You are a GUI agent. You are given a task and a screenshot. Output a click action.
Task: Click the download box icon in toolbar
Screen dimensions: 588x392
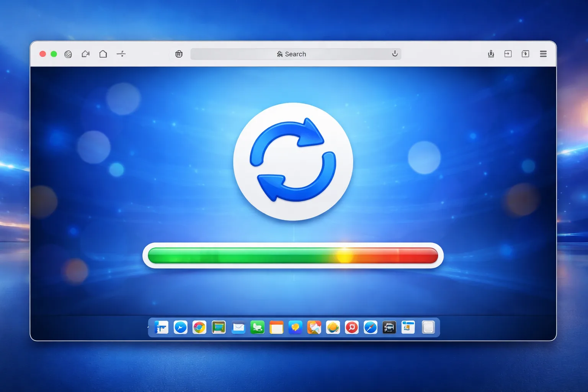point(526,54)
